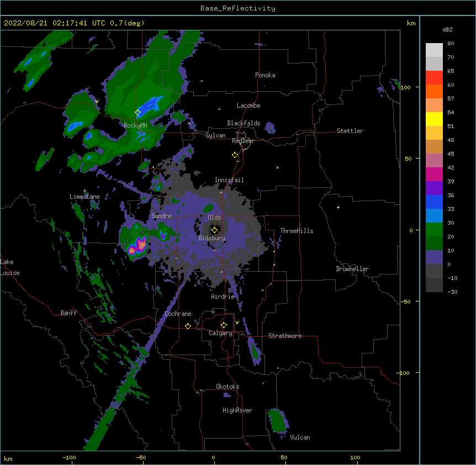
Task: Select the Blackfalds label
Action: (x=244, y=123)
